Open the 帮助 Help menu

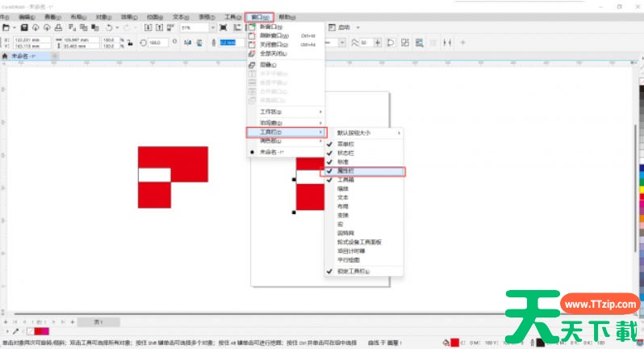pyautogui.click(x=286, y=16)
